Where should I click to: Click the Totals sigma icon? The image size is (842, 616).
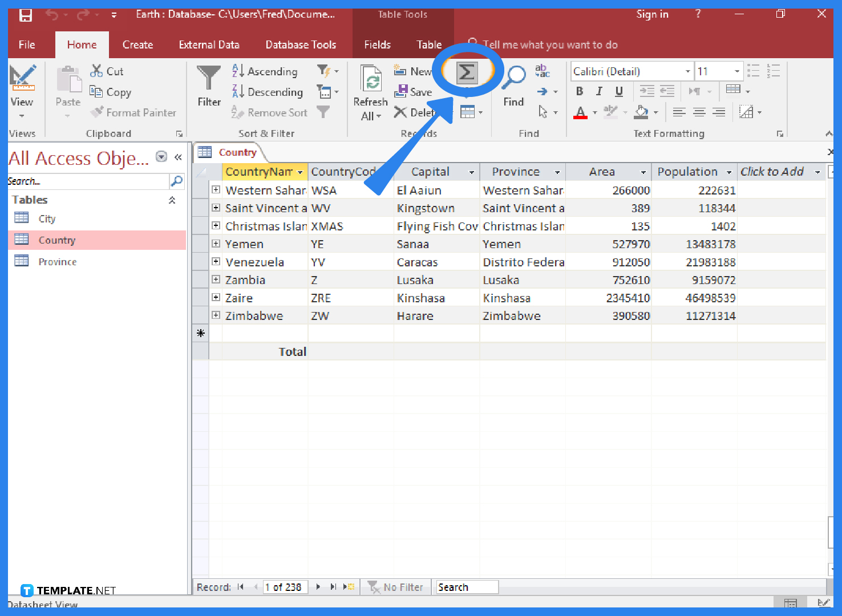pyautogui.click(x=467, y=71)
